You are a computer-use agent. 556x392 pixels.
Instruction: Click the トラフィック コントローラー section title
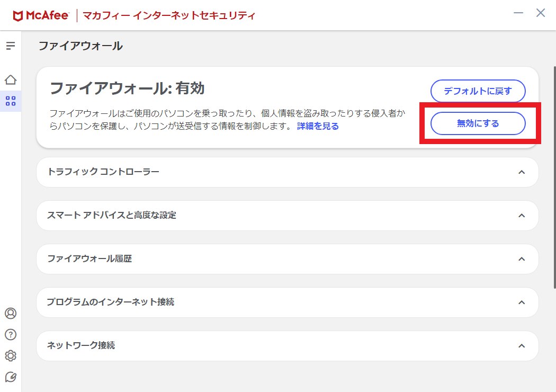103,172
